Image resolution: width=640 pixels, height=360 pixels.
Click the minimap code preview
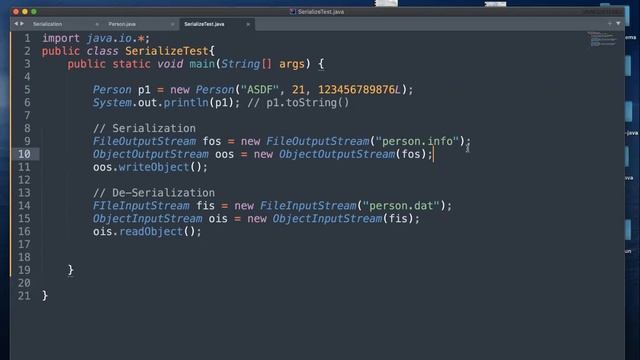tap(602, 39)
